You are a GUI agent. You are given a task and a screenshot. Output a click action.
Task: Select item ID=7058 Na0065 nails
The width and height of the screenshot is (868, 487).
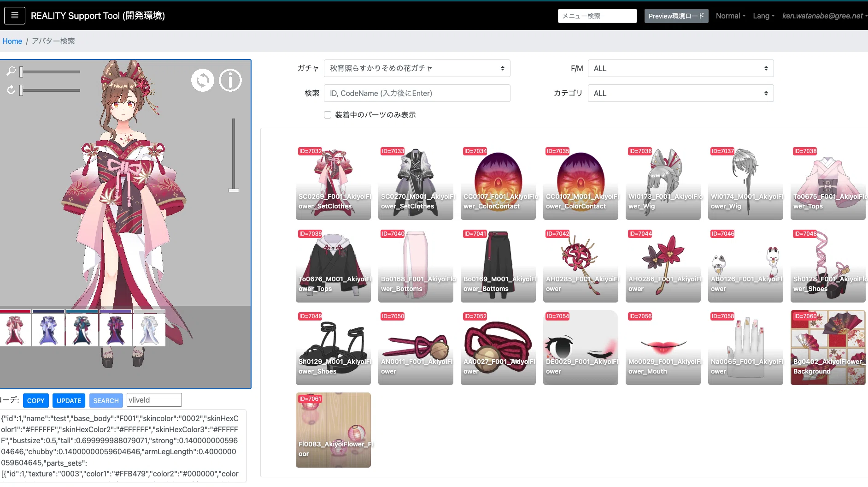coord(745,348)
